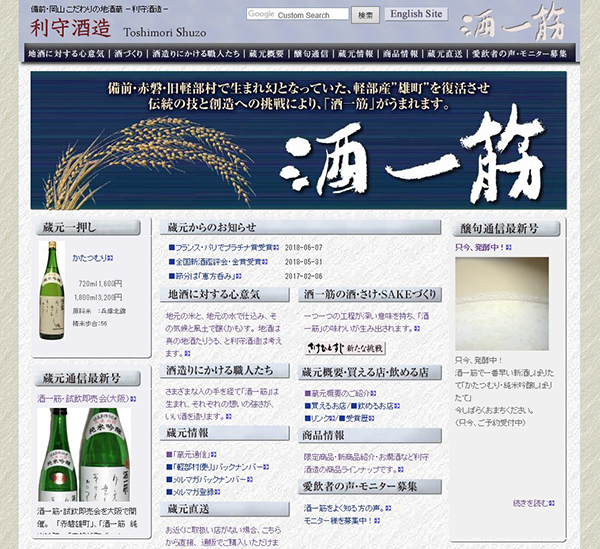Click the 蔵元情報 section heading
The width and height of the screenshot is (600, 549).
tap(225, 433)
